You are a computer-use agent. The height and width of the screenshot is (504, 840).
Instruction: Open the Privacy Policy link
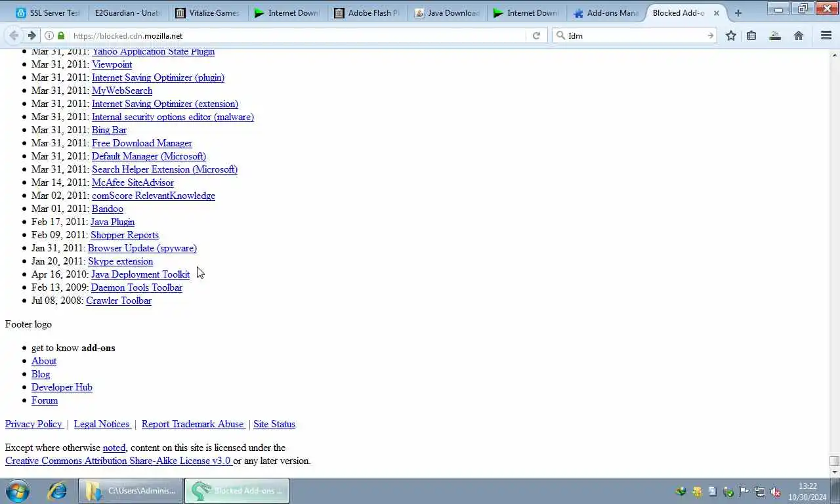(x=33, y=424)
